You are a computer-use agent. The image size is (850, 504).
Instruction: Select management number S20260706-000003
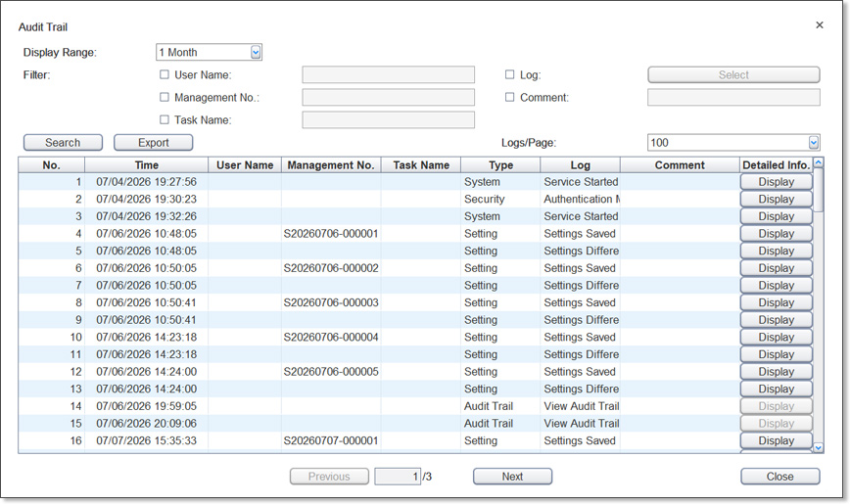331,303
